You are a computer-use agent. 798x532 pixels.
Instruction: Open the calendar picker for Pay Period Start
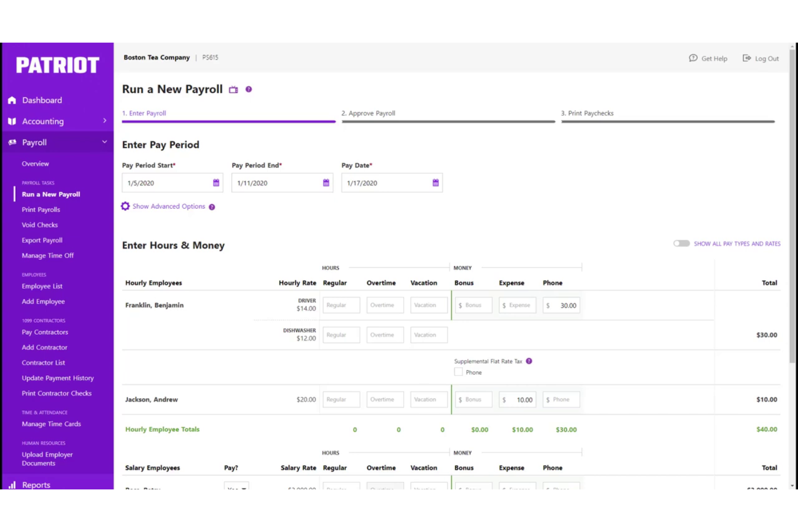coord(216,183)
